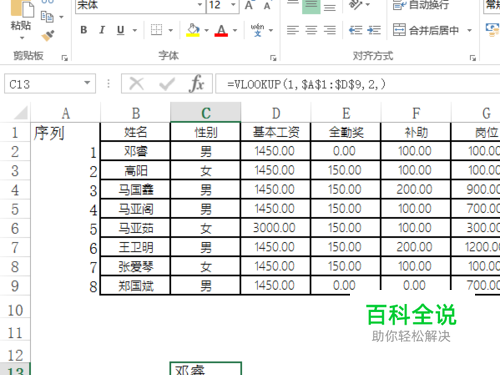
Task: Open the 合并后居中 dropdown arrow
Action: pos(469,30)
